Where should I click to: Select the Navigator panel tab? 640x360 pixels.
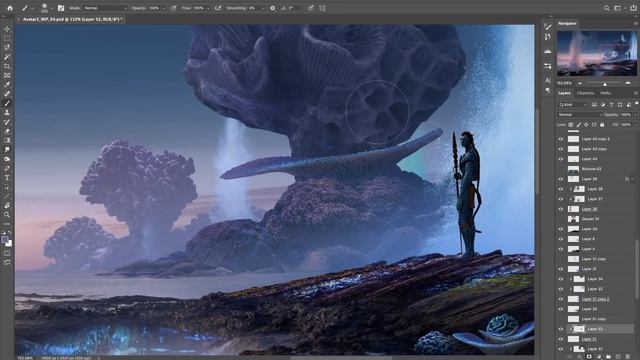[x=567, y=24]
